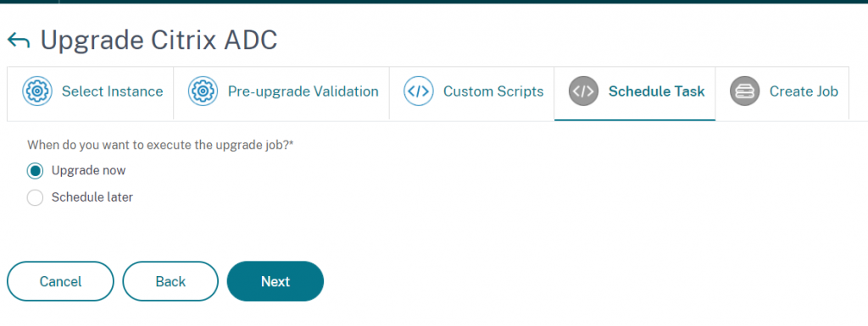Click the Pre-upgrade Validation gear icon
868x326 pixels.
203,91
